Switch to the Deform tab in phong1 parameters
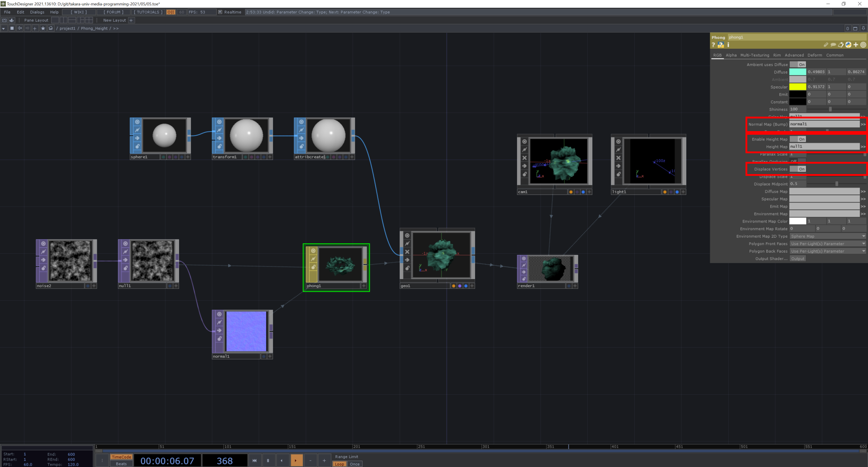This screenshot has height=467, width=868. [x=815, y=55]
